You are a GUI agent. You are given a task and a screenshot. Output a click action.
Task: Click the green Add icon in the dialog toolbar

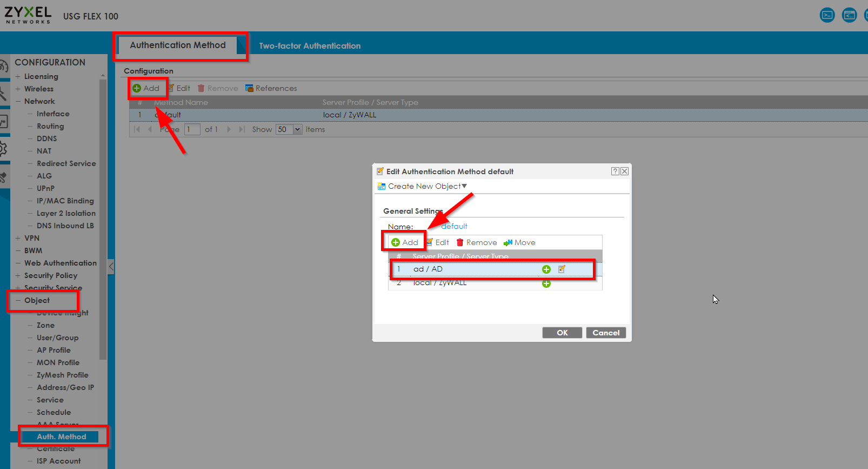pos(396,242)
